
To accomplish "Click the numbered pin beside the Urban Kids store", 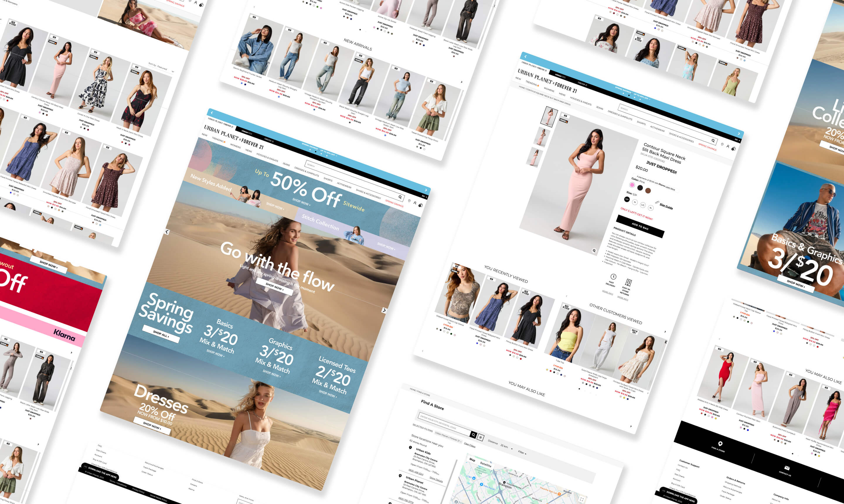I will [x=410, y=448].
